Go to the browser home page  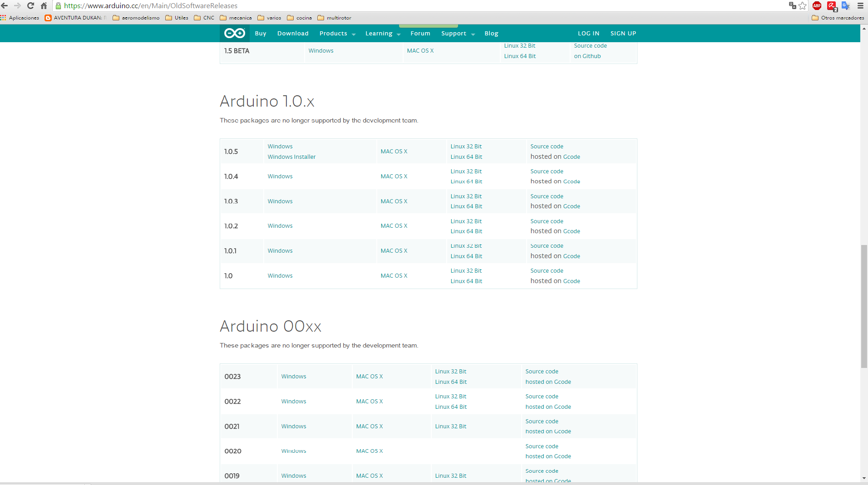click(x=44, y=6)
